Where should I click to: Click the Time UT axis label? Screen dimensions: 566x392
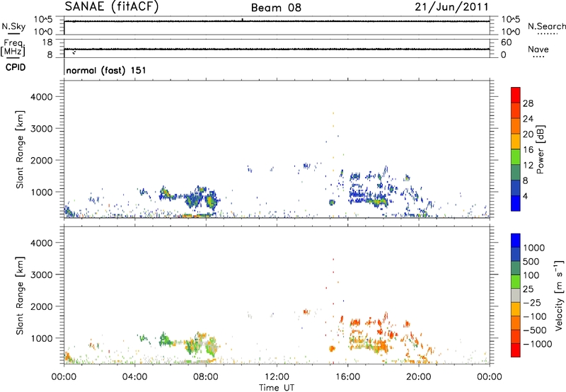pyautogui.click(x=277, y=388)
